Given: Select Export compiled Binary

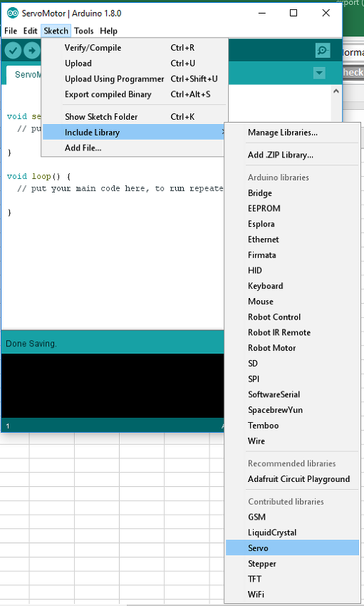Looking at the screenshot, I should [135, 94].
